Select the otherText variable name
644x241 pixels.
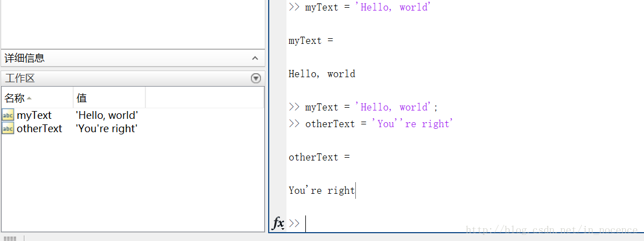pyautogui.click(x=39, y=129)
